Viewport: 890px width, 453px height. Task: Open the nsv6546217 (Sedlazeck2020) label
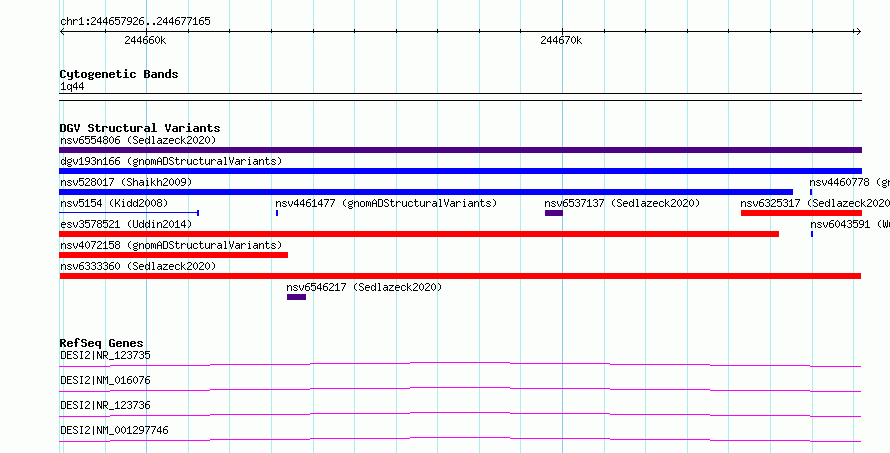pyautogui.click(x=364, y=287)
